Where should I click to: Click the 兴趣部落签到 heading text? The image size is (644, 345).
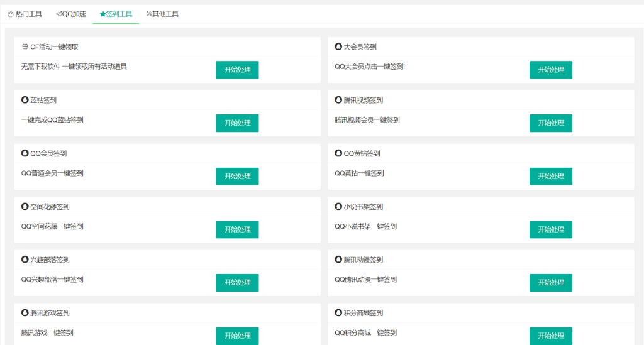point(50,260)
